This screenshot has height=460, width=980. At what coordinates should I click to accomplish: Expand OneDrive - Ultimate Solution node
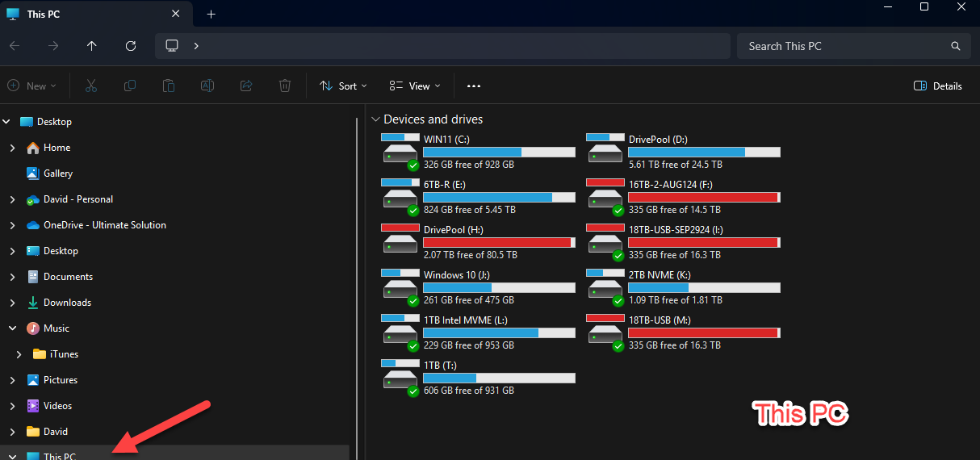[x=12, y=225]
